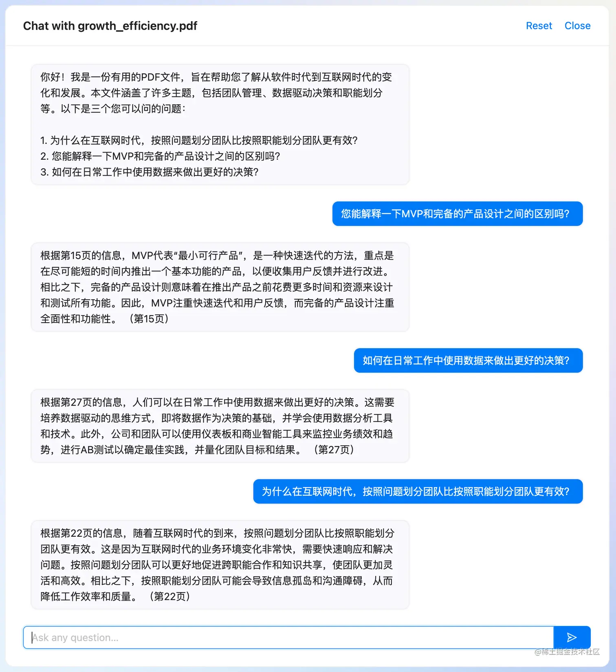
Task: Reset the chat conversation
Action: (x=539, y=26)
